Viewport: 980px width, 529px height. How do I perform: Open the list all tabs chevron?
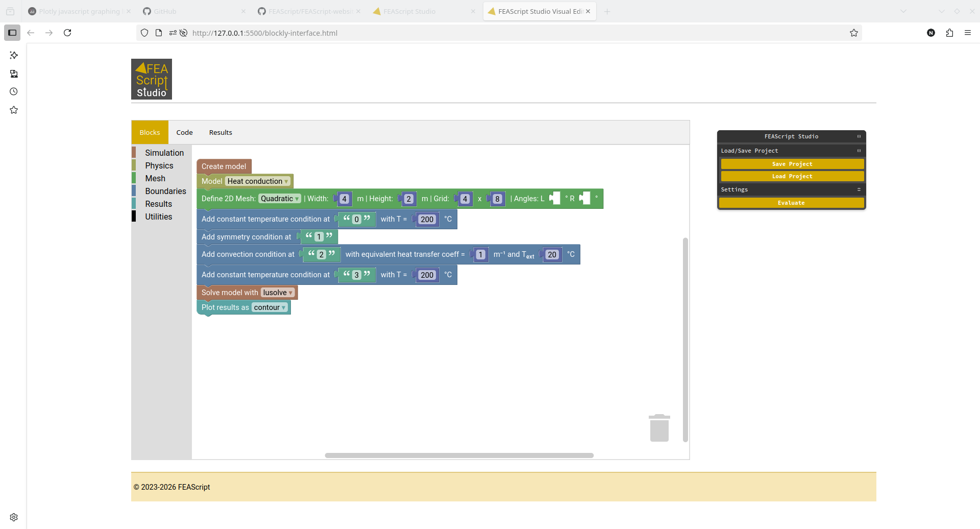coord(903,11)
